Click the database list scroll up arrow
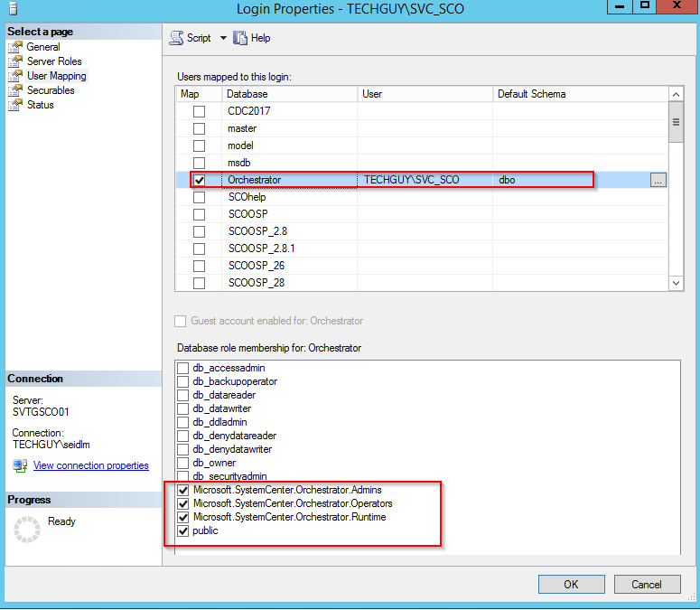Image resolution: width=700 pixels, height=610 pixels. [x=676, y=94]
